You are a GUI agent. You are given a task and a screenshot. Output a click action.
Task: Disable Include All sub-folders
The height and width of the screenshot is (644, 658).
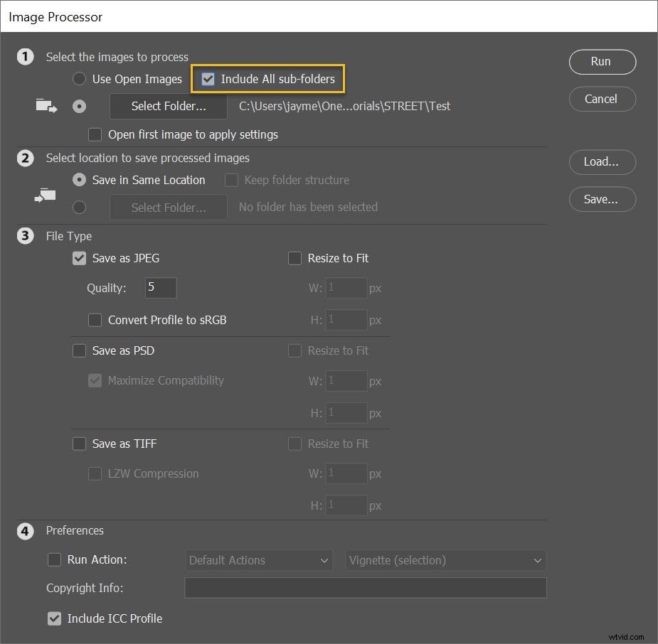point(208,78)
